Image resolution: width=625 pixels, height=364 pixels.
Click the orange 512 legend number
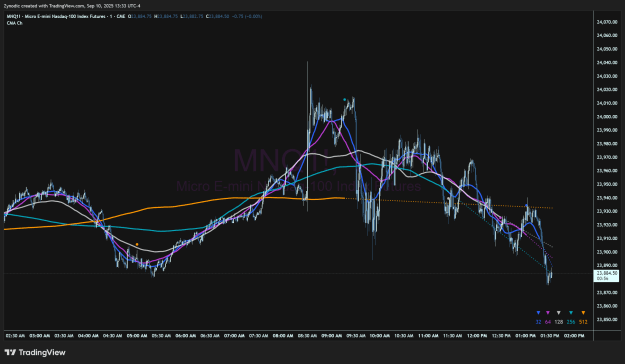(x=583, y=322)
